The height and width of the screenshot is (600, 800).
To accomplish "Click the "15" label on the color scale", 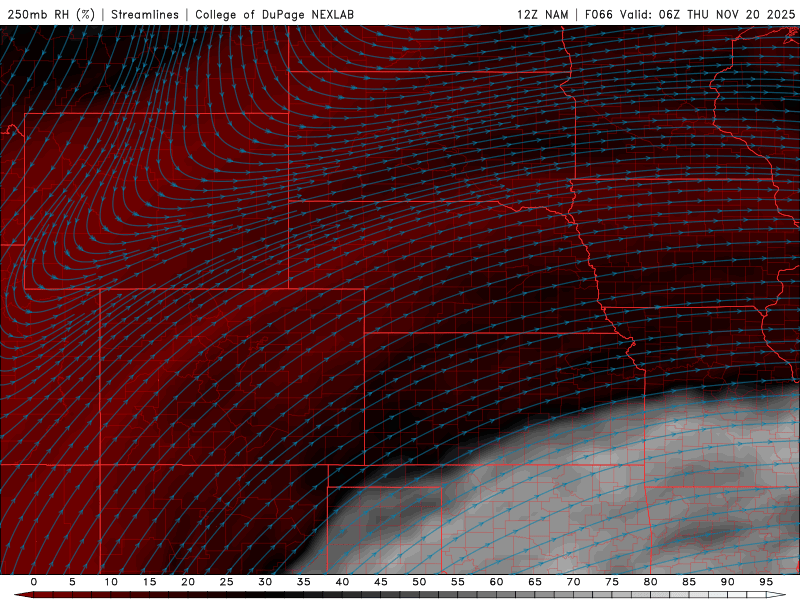I will pos(149,582).
